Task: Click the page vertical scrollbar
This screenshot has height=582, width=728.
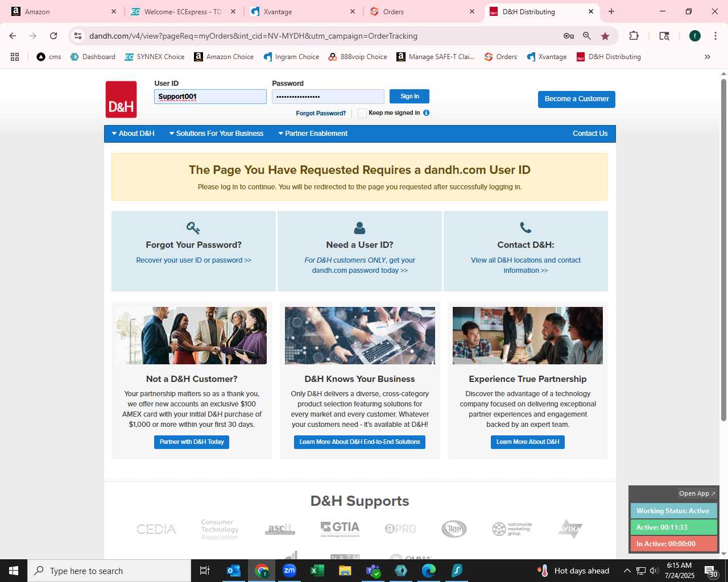Action: click(x=723, y=250)
